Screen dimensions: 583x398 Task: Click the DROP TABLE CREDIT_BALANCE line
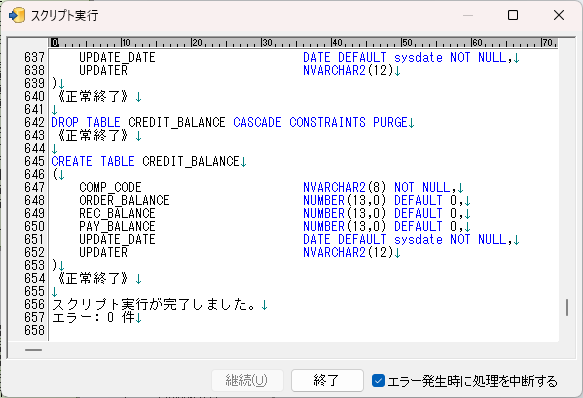[x=233, y=122]
